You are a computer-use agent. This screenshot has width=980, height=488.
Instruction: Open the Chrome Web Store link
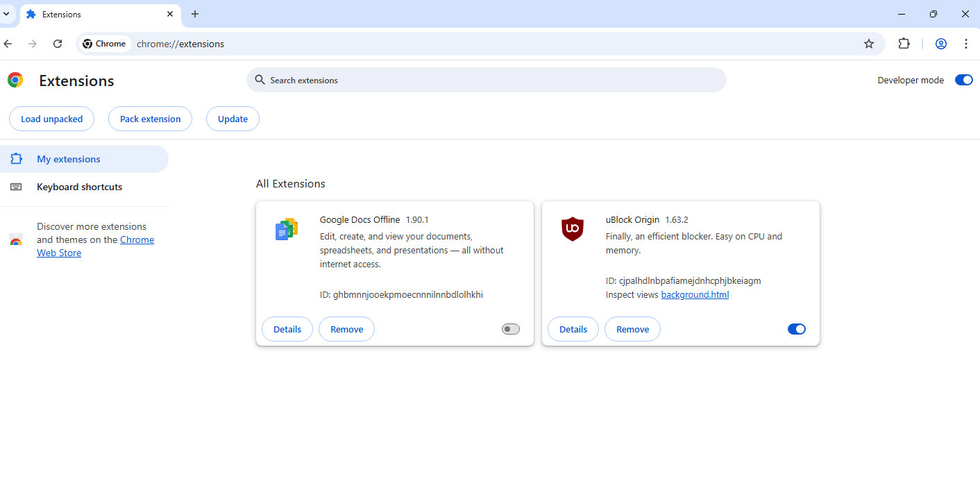95,246
